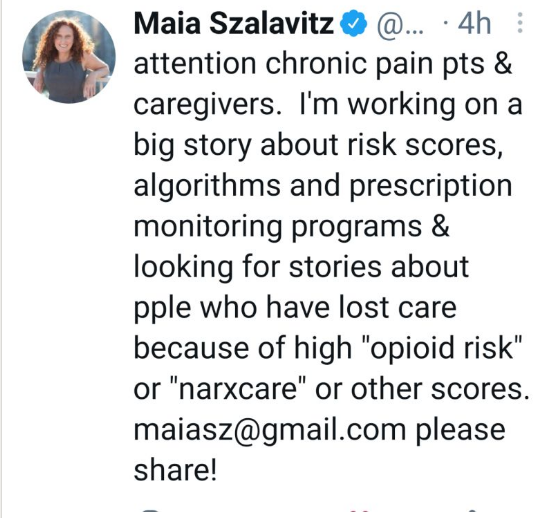Screen dimensions: 551x518
Task: Open the three-dot more options menu
Action: [520, 23]
